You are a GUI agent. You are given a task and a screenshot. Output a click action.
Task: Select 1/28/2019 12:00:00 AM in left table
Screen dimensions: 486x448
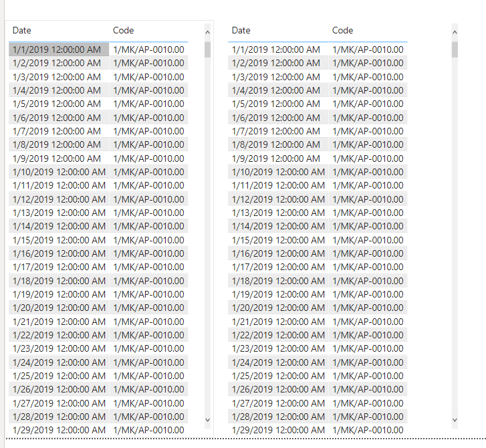click(59, 417)
